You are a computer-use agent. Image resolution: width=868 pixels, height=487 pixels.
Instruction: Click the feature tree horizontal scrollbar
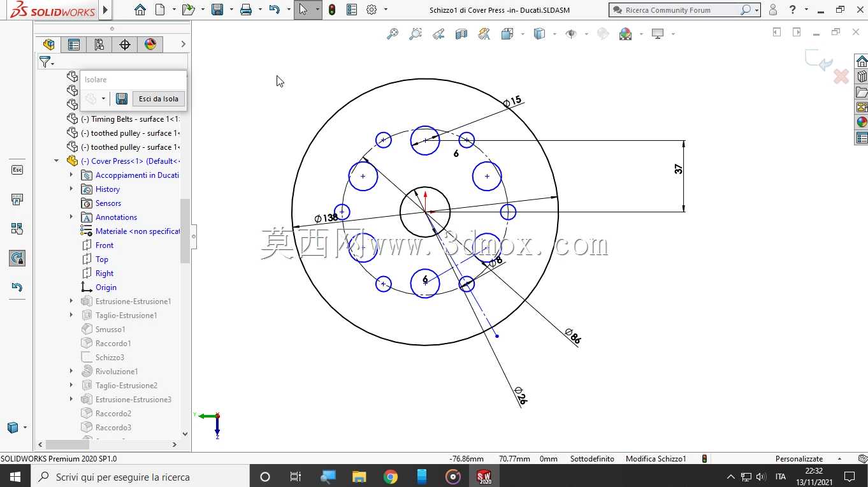pyautogui.click(x=68, y=444)
